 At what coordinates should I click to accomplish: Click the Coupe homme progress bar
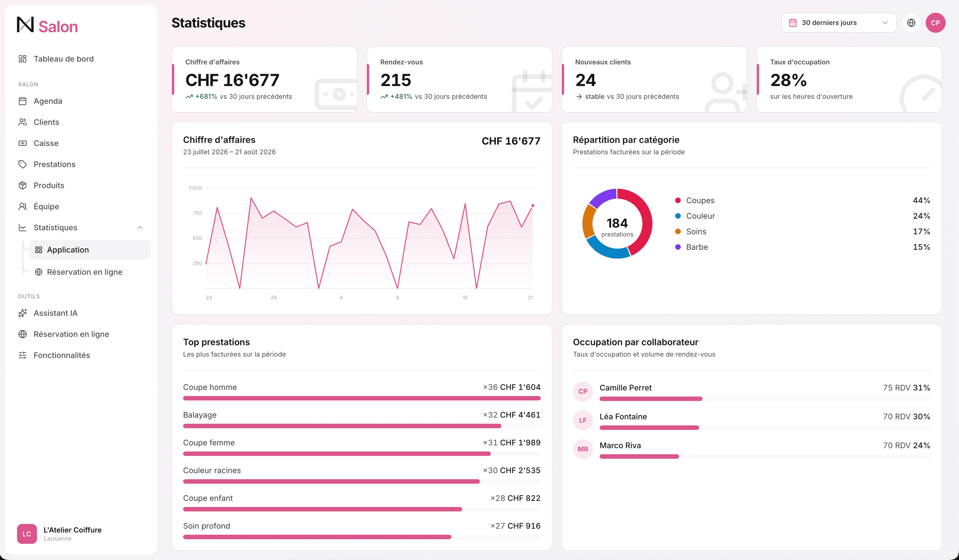tap(361, 399)
